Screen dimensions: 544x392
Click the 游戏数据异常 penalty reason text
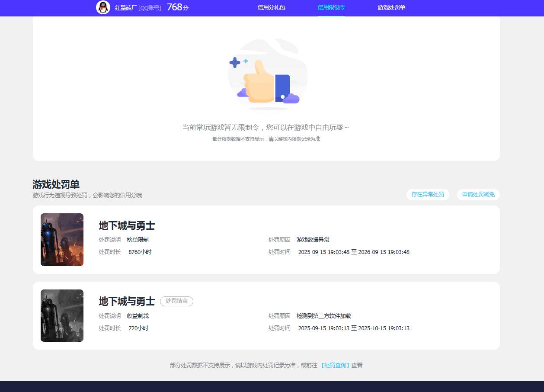[313, 239]
